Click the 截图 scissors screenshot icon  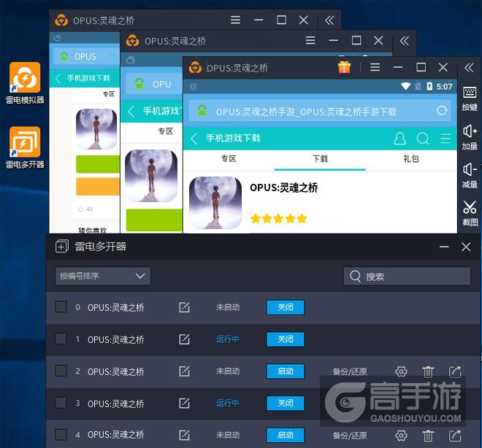pos(470,213)
